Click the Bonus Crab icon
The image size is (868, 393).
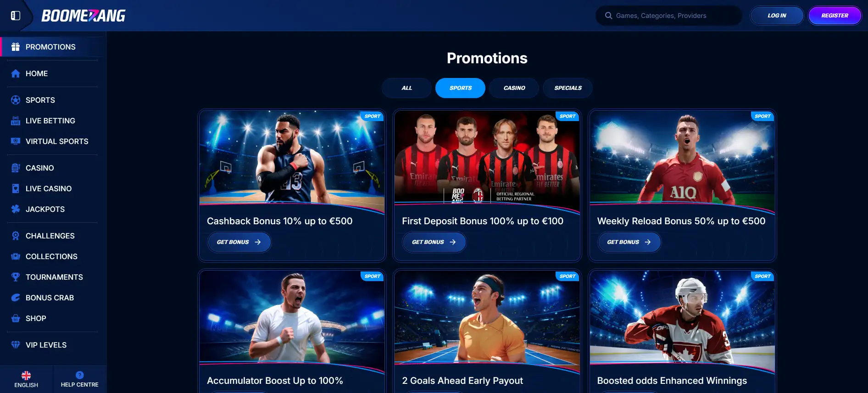(x=16, y=298)
